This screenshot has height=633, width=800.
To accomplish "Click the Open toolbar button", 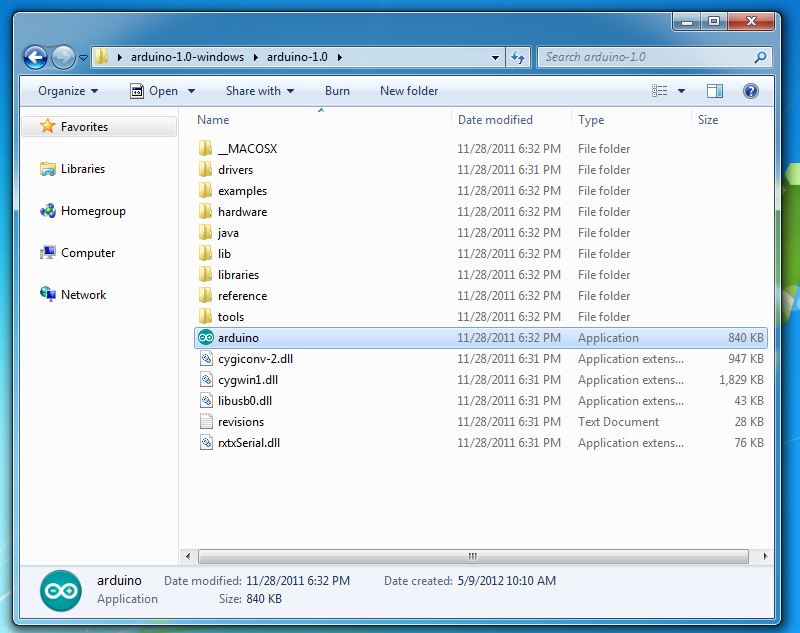I will 154,91.
